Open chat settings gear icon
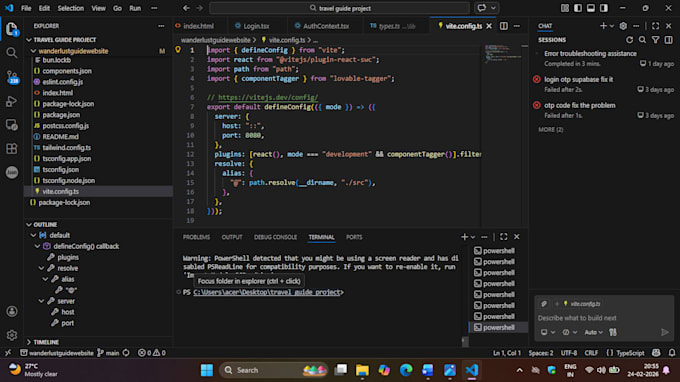Viewport: 680px width, 382px height. click(x=623, y=26)
